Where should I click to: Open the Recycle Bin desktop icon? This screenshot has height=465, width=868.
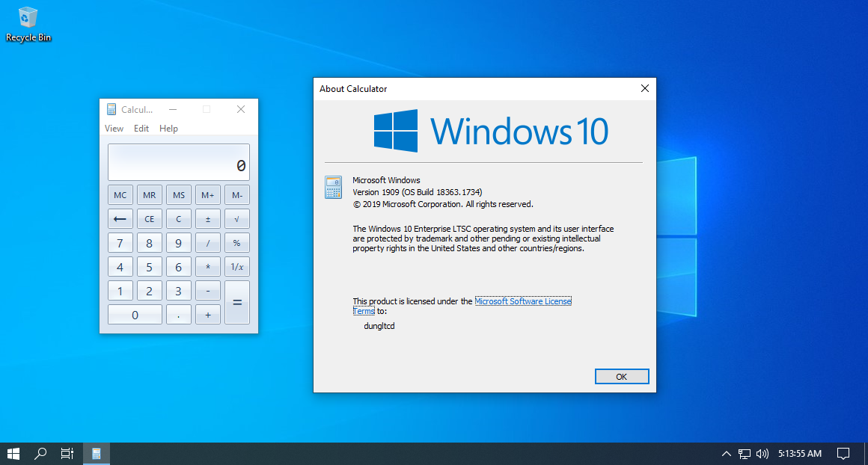(28, 25)
